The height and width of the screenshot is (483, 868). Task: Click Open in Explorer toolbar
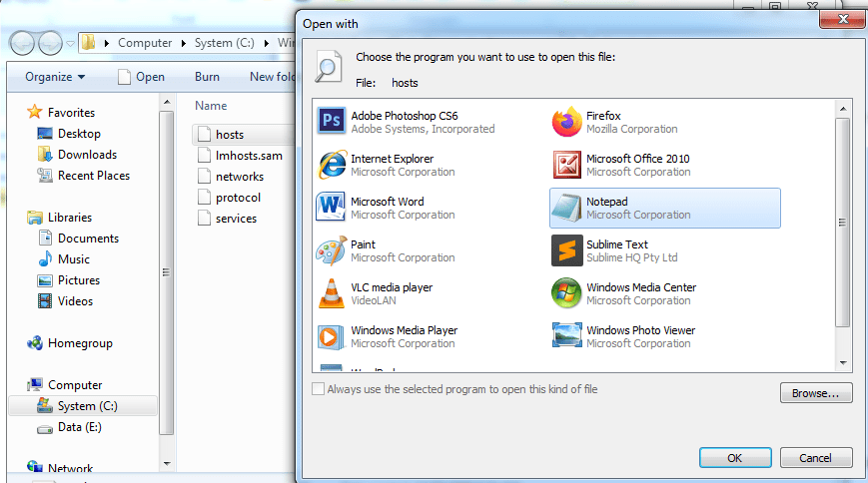coord(141,77)
